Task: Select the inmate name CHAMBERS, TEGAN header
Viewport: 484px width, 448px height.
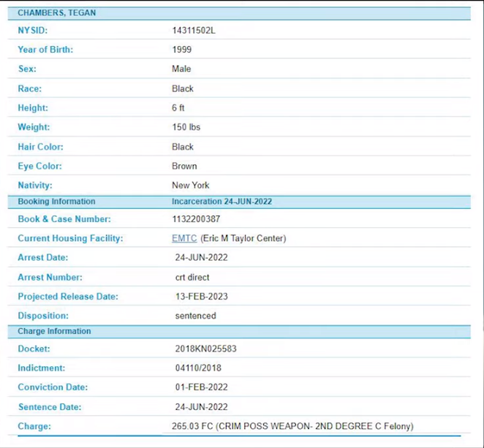Action: [57, 12]
